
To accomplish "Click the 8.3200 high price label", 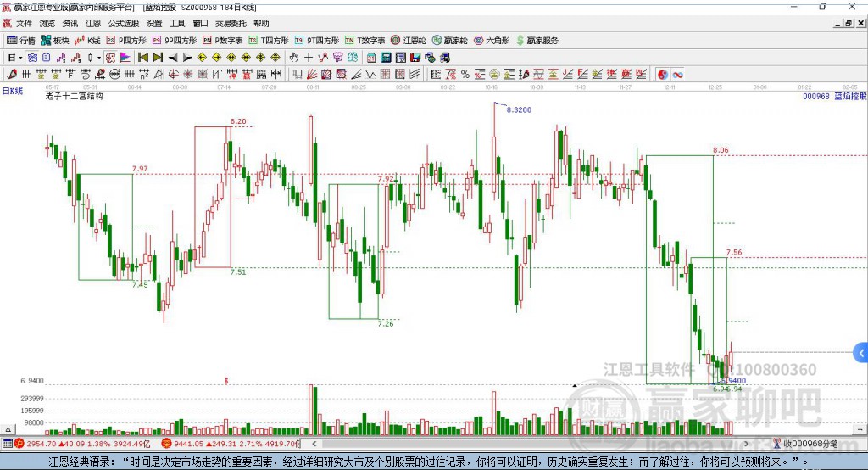I will click(x=520, y=109).
